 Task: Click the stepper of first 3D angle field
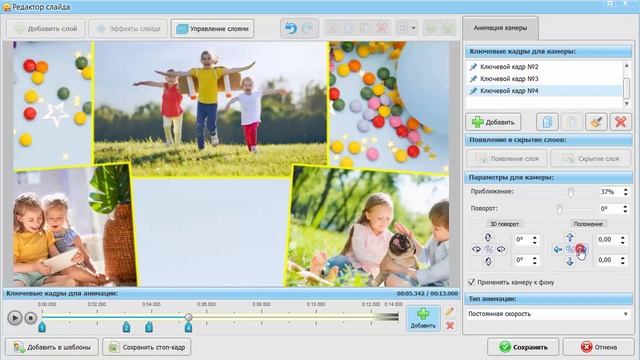535,240
